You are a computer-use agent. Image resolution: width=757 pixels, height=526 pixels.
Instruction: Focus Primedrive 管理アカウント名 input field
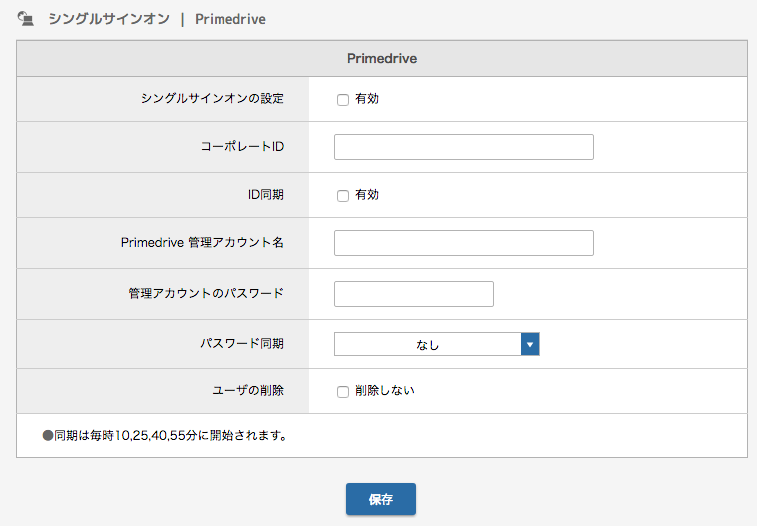tap(463, 243)
